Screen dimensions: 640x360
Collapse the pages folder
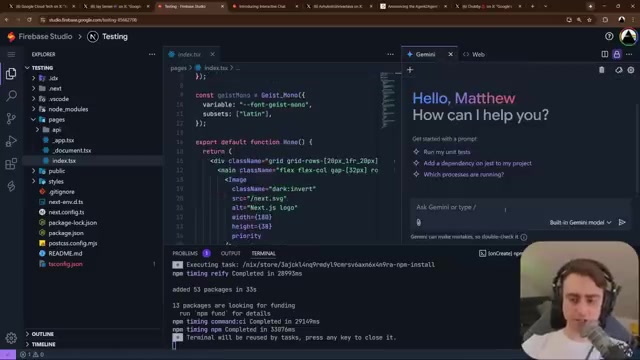coord(33,120)
